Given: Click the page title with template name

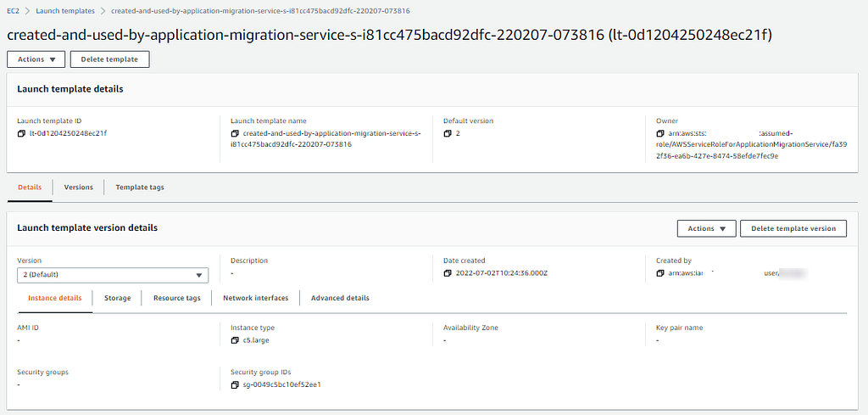Looking at the screenshot, I should [x=389, y=35].
